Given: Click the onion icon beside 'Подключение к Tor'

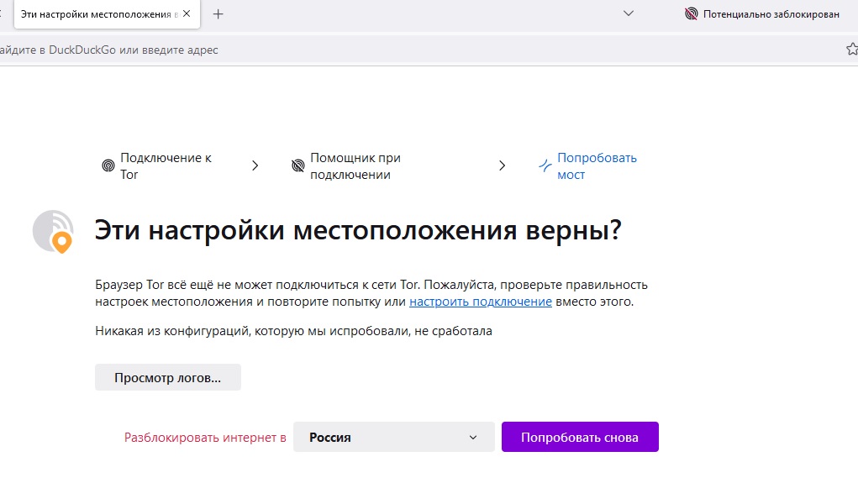Looking at the screenshot, I should tap(108, 165).
